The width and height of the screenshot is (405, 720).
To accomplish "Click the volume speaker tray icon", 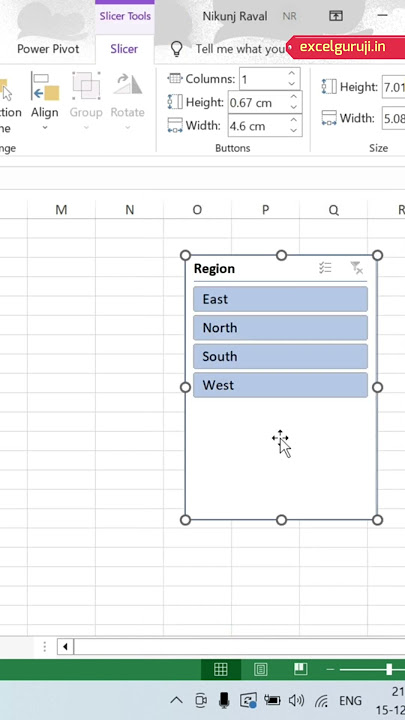I will point(296,700).
